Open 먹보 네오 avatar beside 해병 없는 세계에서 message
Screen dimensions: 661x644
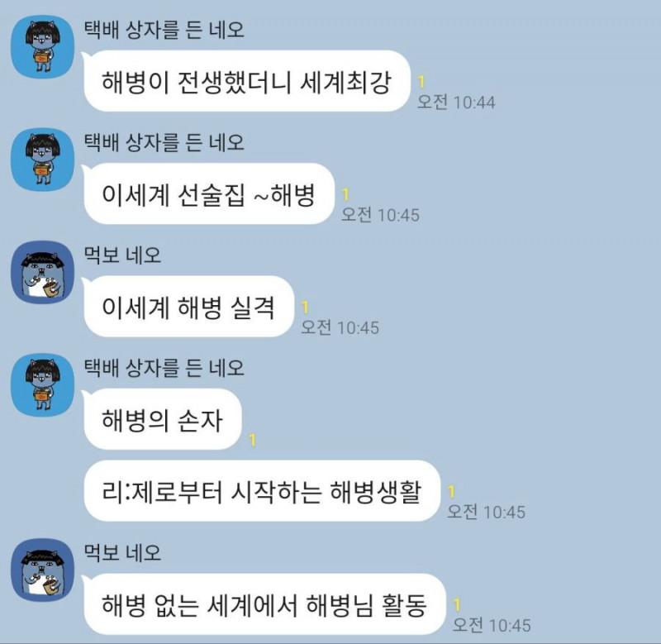[42, 570]
